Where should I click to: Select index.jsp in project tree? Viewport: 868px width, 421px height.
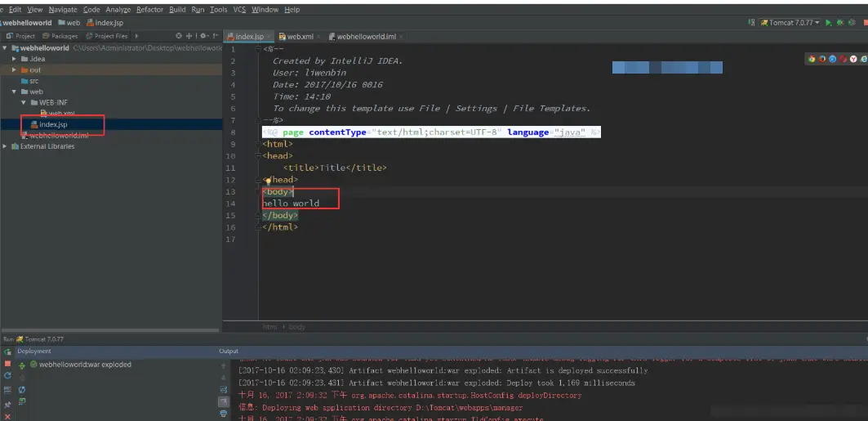[111, 124]
